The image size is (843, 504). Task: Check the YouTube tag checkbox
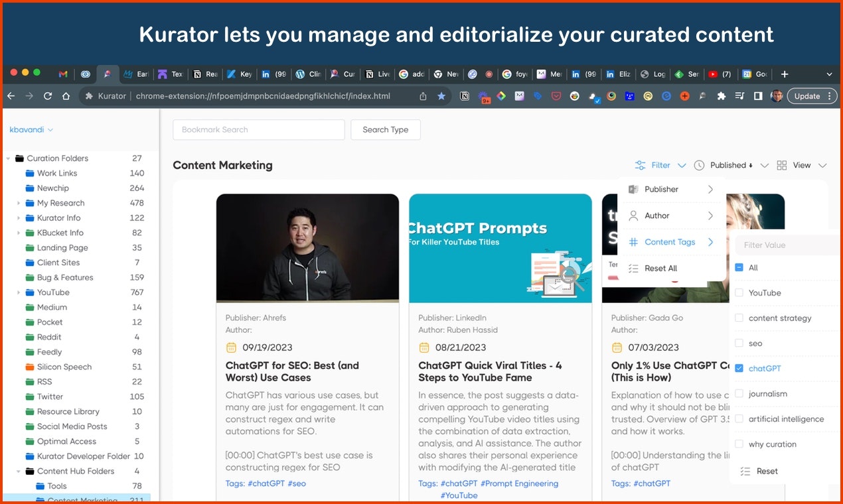coord(739,292)
